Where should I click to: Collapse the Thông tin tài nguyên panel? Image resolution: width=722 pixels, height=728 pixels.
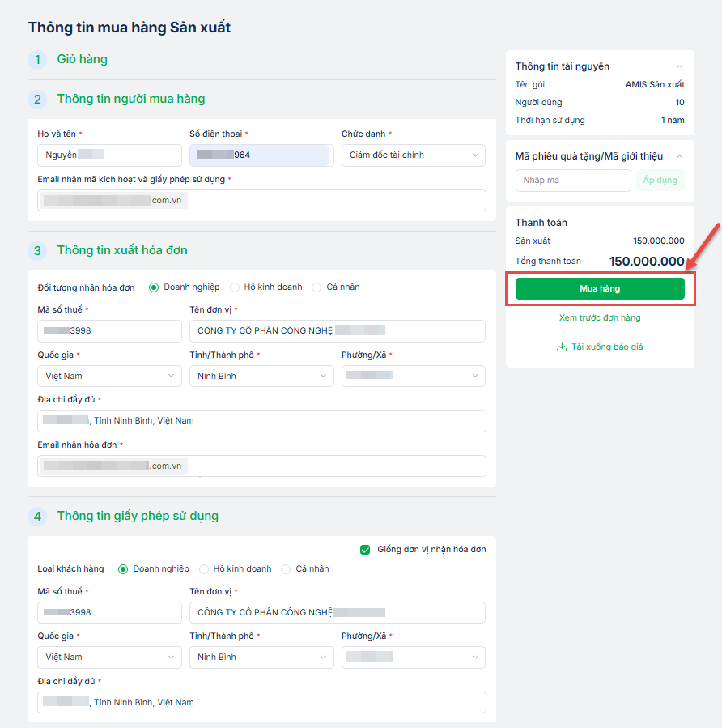(679, 66)
